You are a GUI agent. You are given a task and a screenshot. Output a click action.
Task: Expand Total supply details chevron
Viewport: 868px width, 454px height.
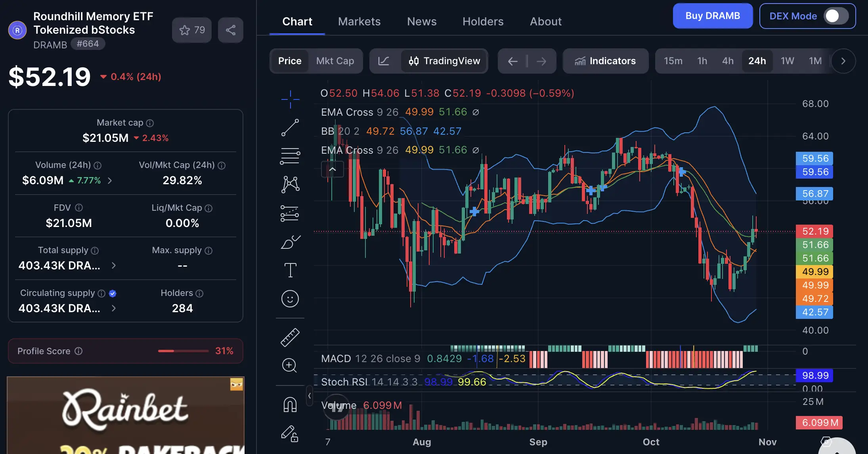(114, 265)
